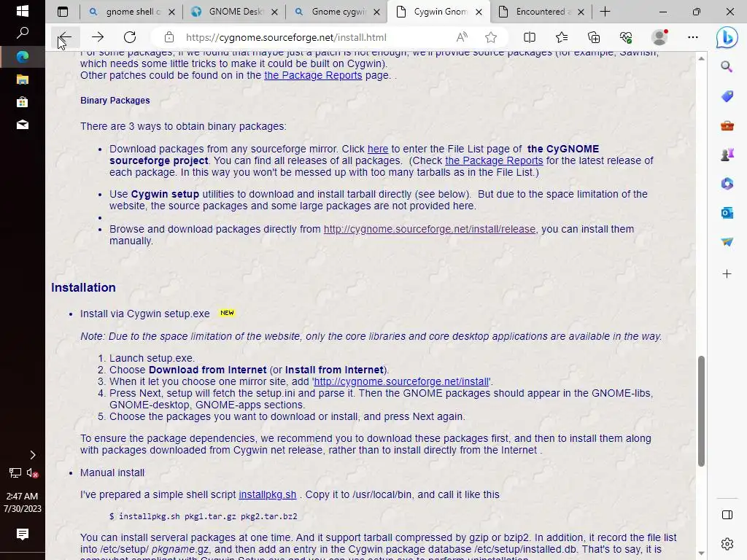
Task: Add this page to favorites
Action: click(491, 37)
